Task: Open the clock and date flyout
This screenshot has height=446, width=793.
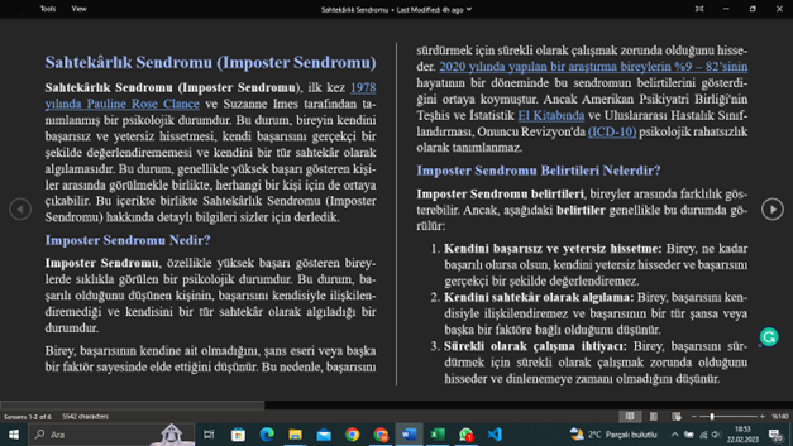Action: pyautogui.click(x=742, y=434)
